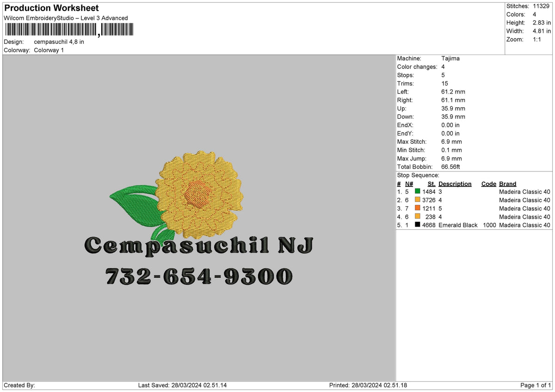Select the swatch beside stitch count 3726
This screenshot has width=555, height=392.
[x=418, y=200]
